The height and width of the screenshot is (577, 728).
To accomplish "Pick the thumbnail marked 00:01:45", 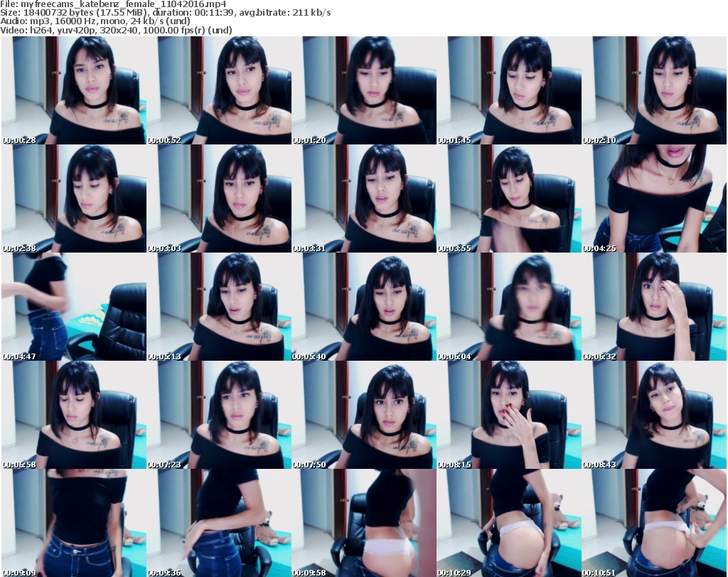I will 508,90.
